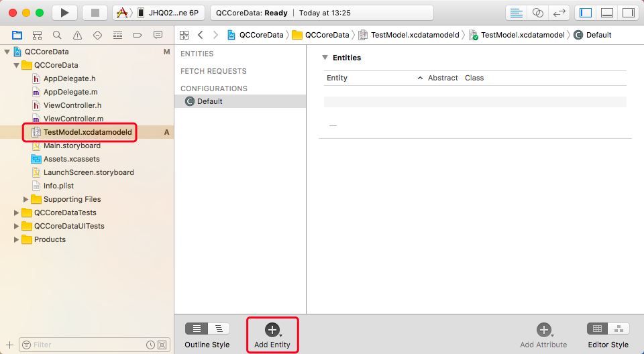
Task: Select QCCoreData project in jump bar
Action: [256, 35]
